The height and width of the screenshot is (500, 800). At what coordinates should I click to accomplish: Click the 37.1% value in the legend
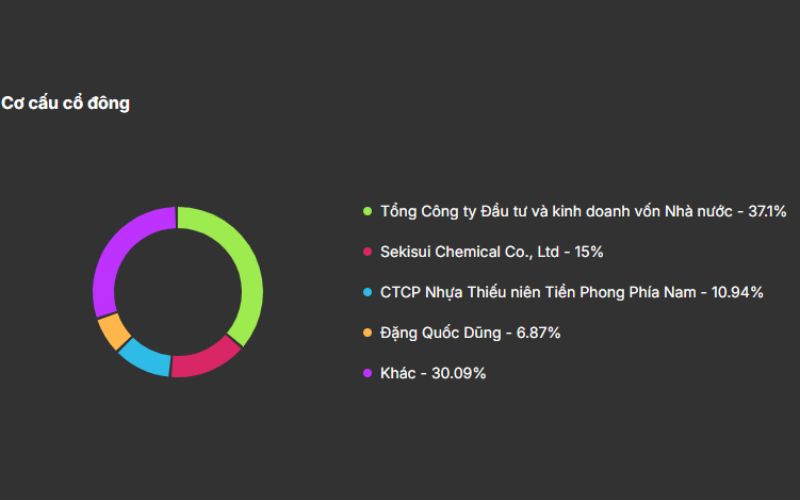coord(767,211)
